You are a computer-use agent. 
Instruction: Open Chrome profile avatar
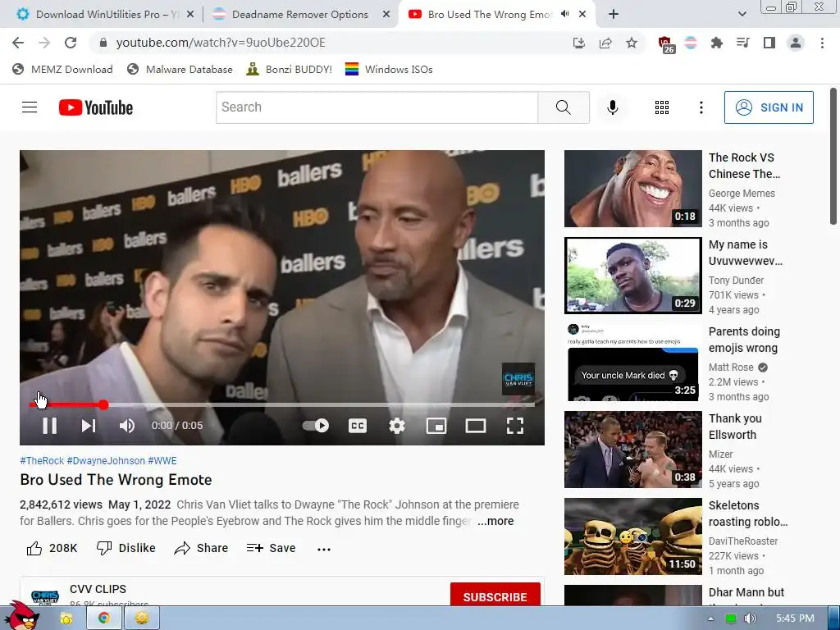[x=796, y=43]
